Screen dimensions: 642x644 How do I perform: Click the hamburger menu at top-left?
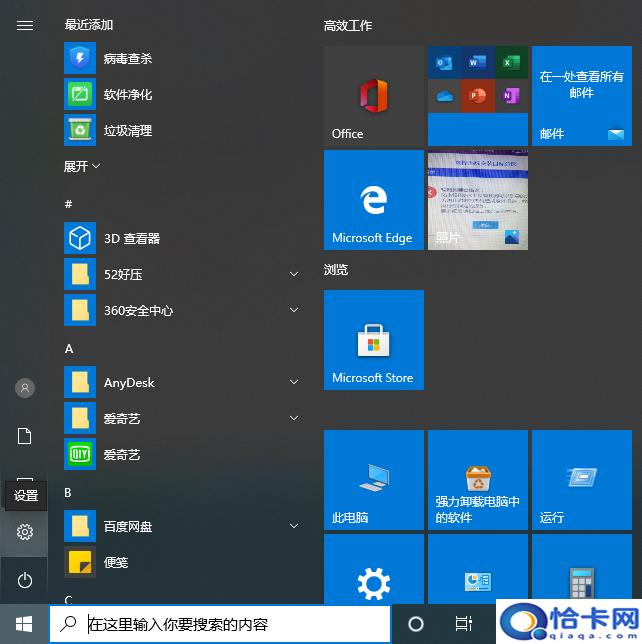click(25, 25)
